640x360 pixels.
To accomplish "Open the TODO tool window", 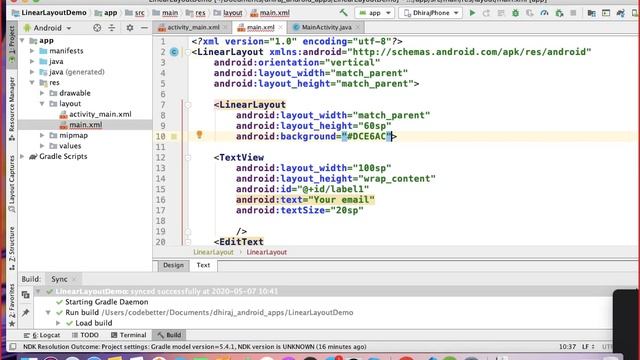I will (85, 335).
